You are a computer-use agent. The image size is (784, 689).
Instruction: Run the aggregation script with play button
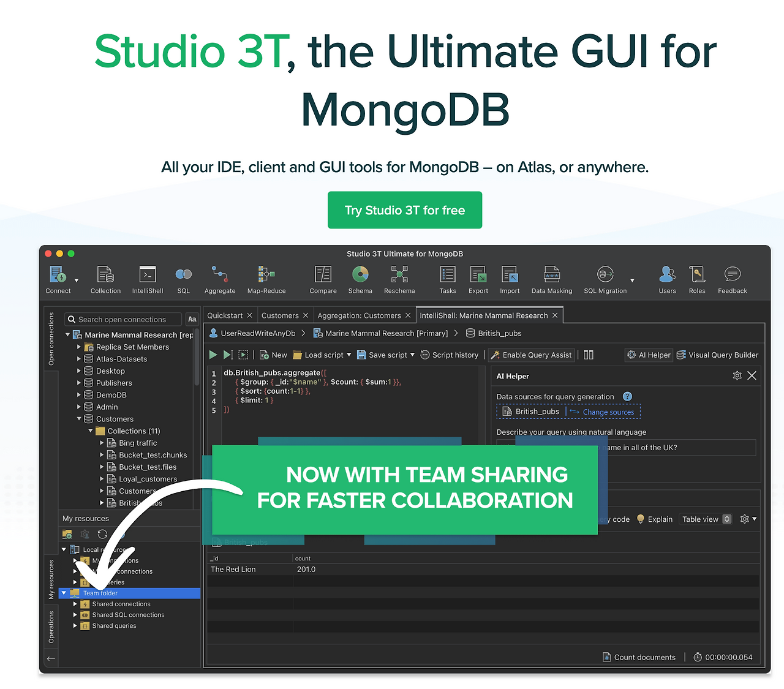tap(213, 355)
